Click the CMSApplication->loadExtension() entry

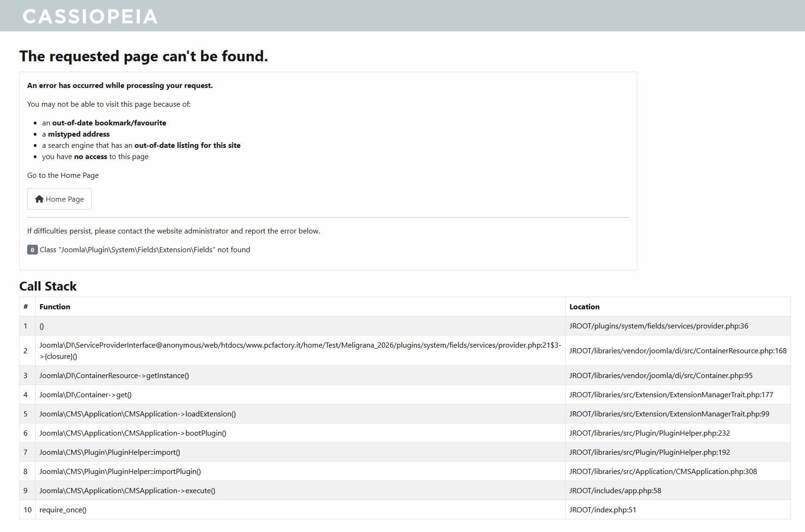(x=138, y=414)
